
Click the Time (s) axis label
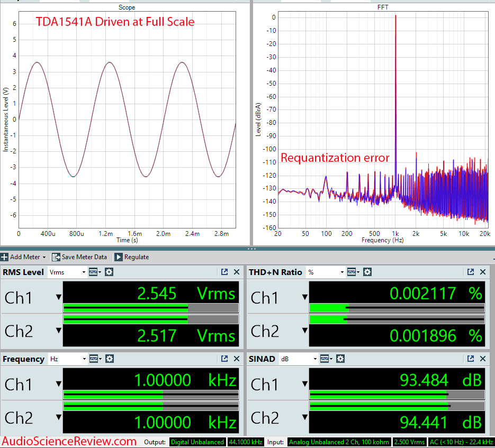127,240
